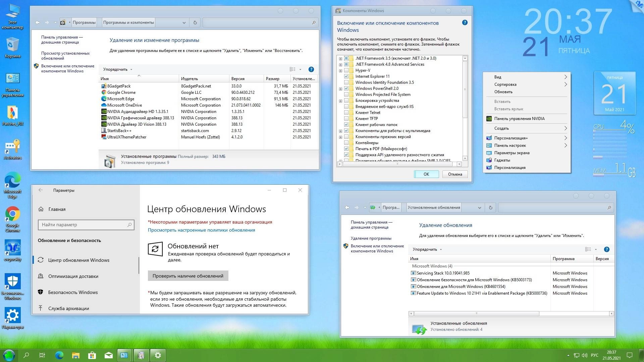Image resolution: width=644 pixels, height=362 pixels.
Task: Uncheck Печать в PDF (Майкрософт)
Action: [x=346, y=149]
